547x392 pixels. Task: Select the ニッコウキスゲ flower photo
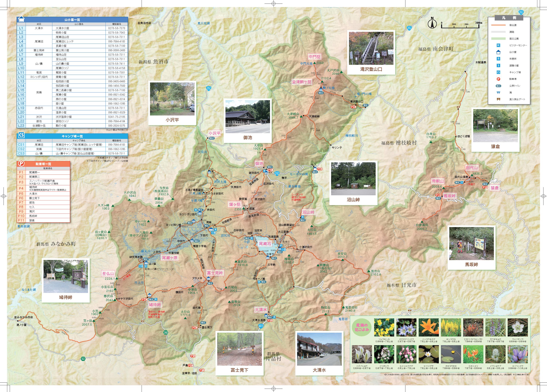tap(429, 327)
